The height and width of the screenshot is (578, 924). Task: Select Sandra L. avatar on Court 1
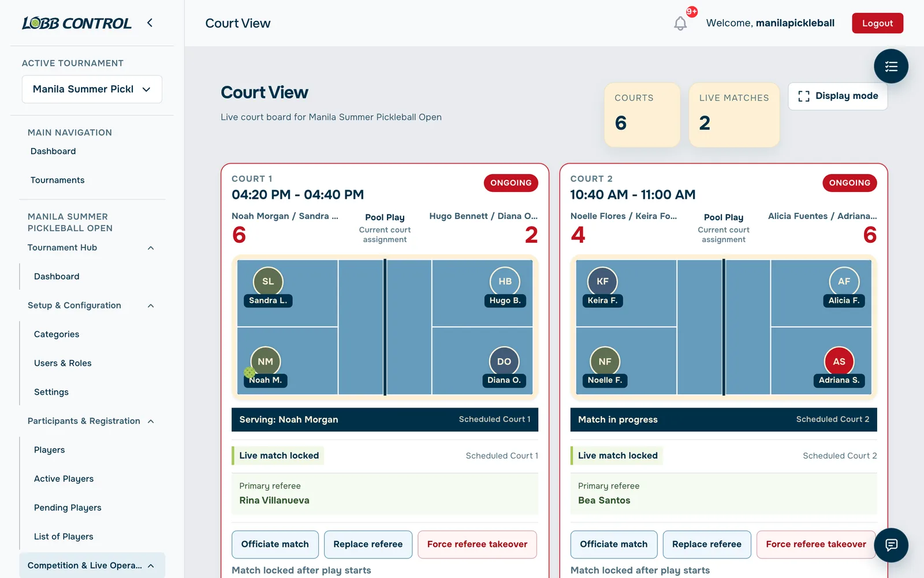[268, 281]
